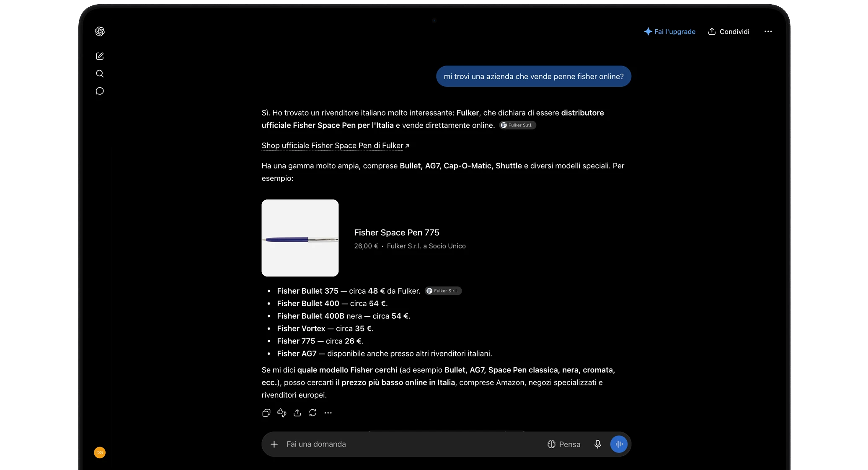Open chat search from the sidebar
Image resolution: width=868 pixels, height=470 pixels.
[x=100, y=74]
